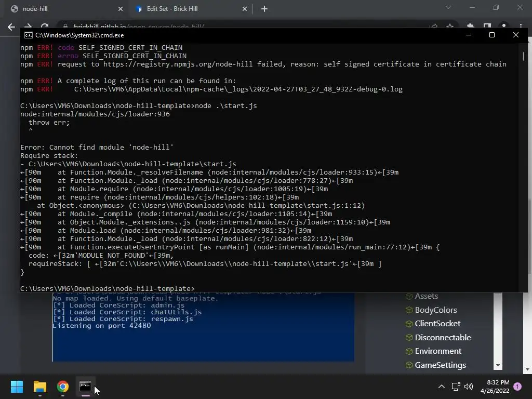Click 'Loaded CoreScript: respawn.js' line
The image size is (532, 399).
coord(123,319)
